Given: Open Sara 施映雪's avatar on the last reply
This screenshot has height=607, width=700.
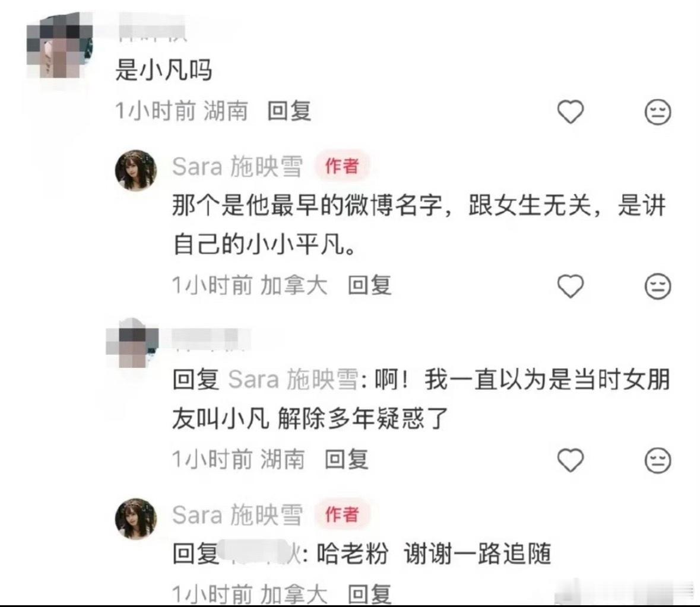Looking at the screenshot, I should [136, 519].
